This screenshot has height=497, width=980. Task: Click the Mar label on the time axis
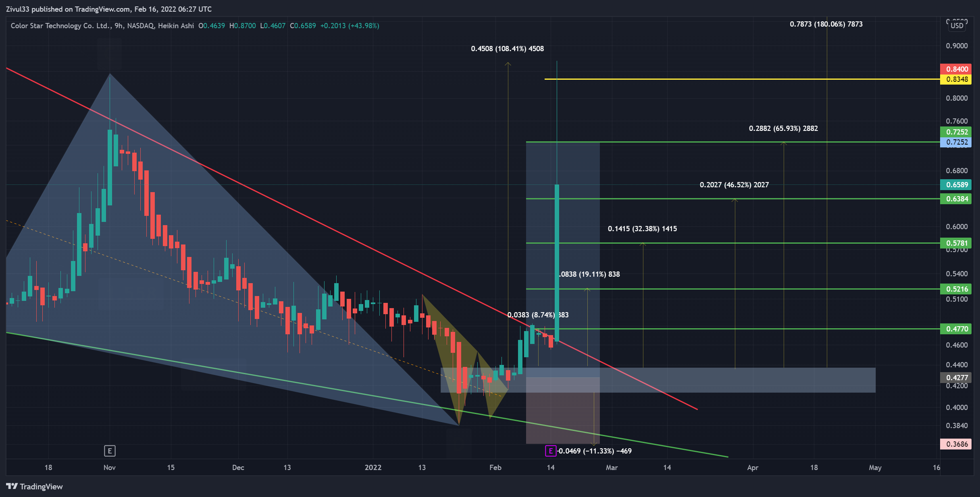coord(612,468)
